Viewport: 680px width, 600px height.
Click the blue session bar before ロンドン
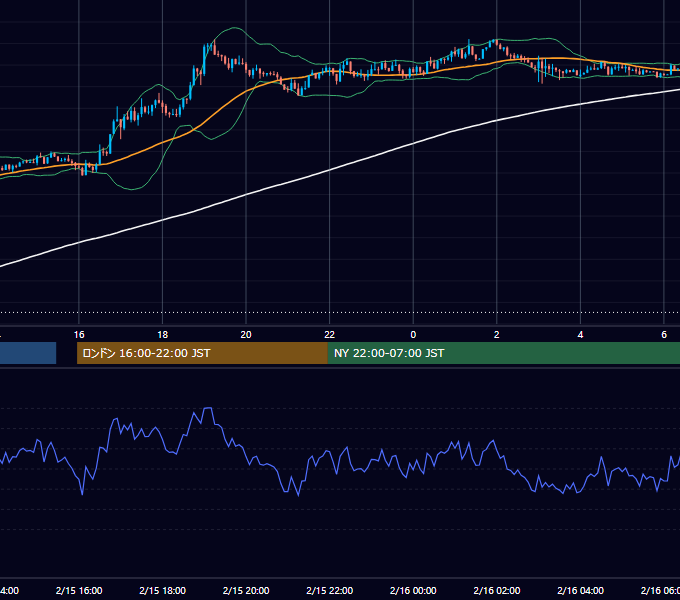28,353
